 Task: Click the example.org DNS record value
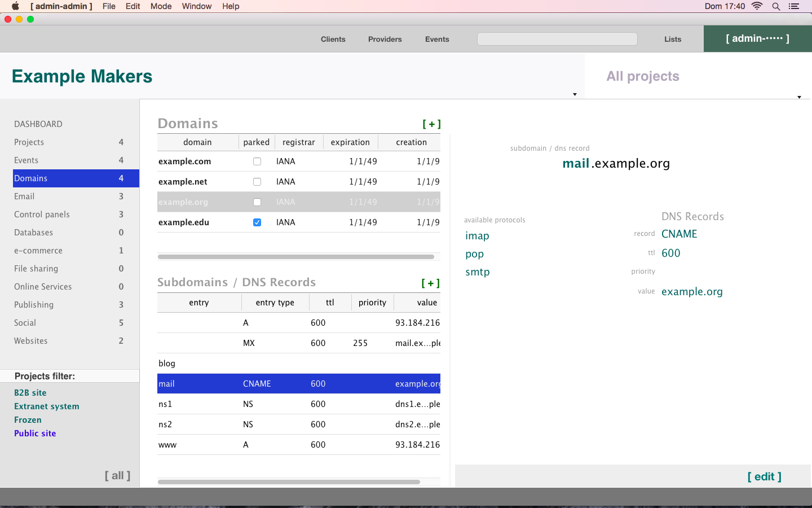tap(692, 292)
